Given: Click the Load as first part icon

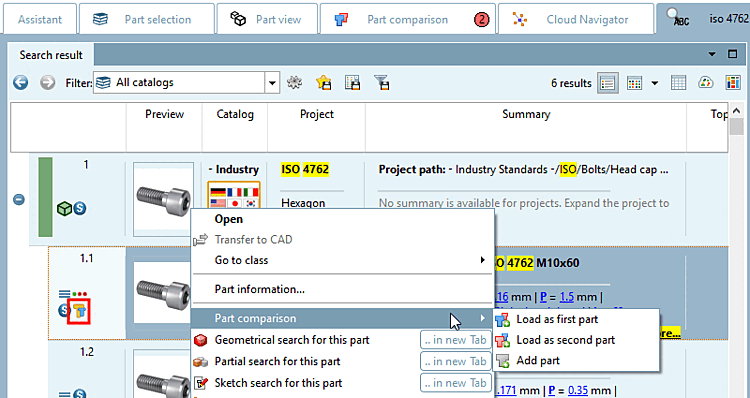Looking at the screenshot, I should pos(503,320).
